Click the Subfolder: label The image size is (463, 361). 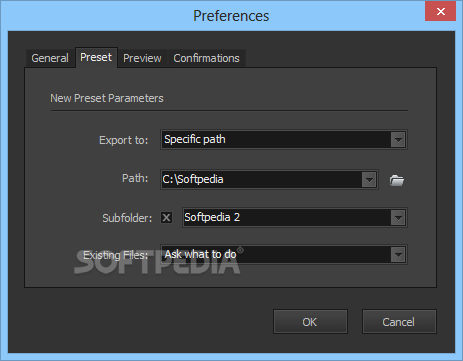[127, 218]
